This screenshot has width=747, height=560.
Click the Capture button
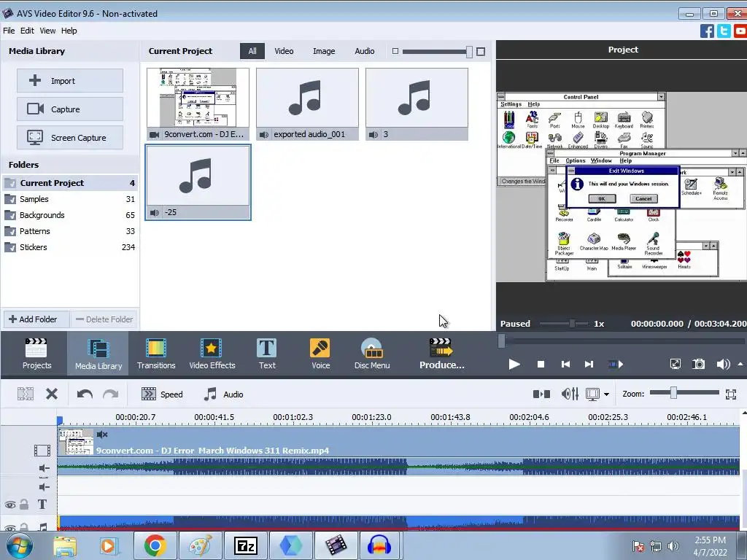[x=70, y=109]
